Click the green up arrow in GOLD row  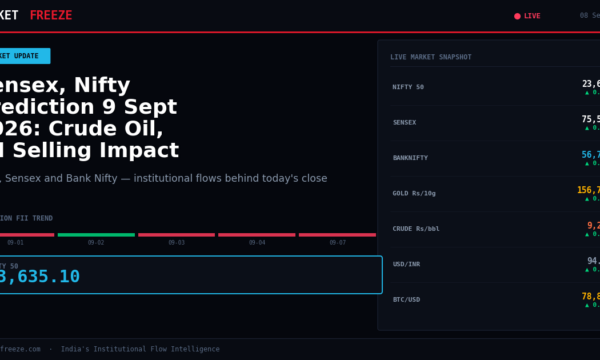click(587, 199)
